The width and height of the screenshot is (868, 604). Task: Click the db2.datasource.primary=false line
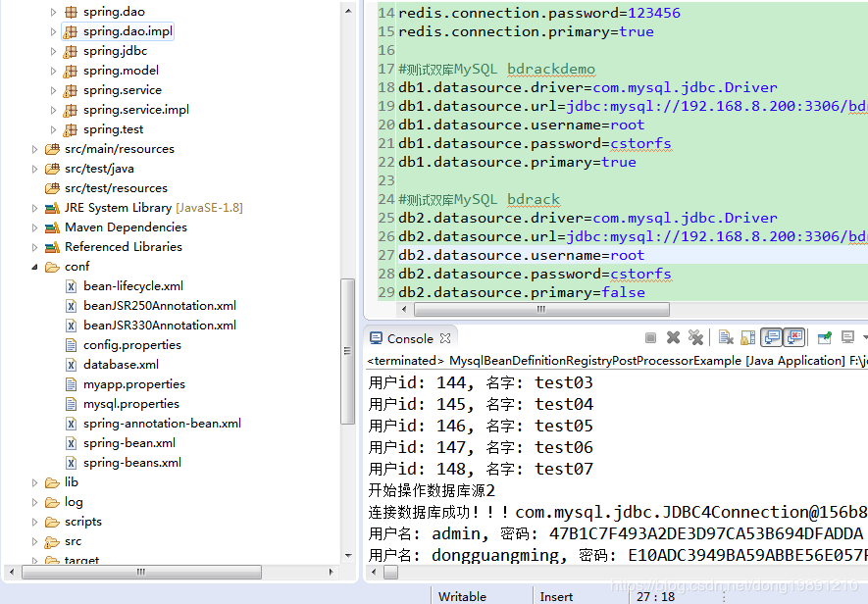click(521, 292)
